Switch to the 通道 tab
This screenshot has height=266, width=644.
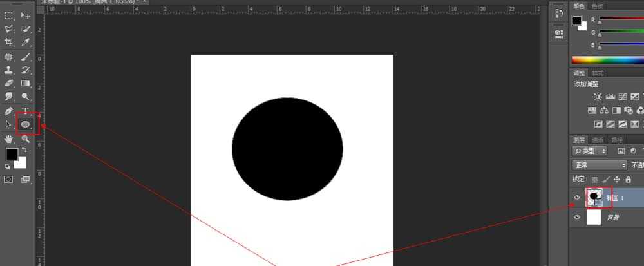(598, 140)
